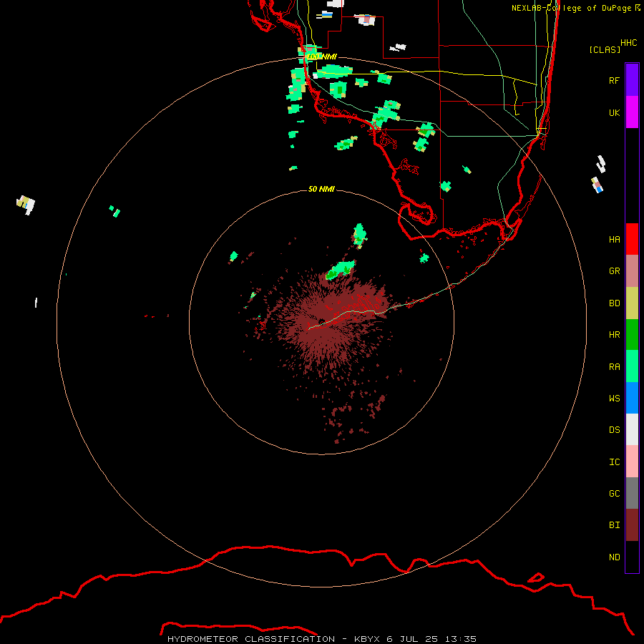Image resolution: width=644 pixels, height=644 pixels.
Task: Click the 6 JUL 25 date in footer
Action: pyautogui.click(x=412, y=639)
